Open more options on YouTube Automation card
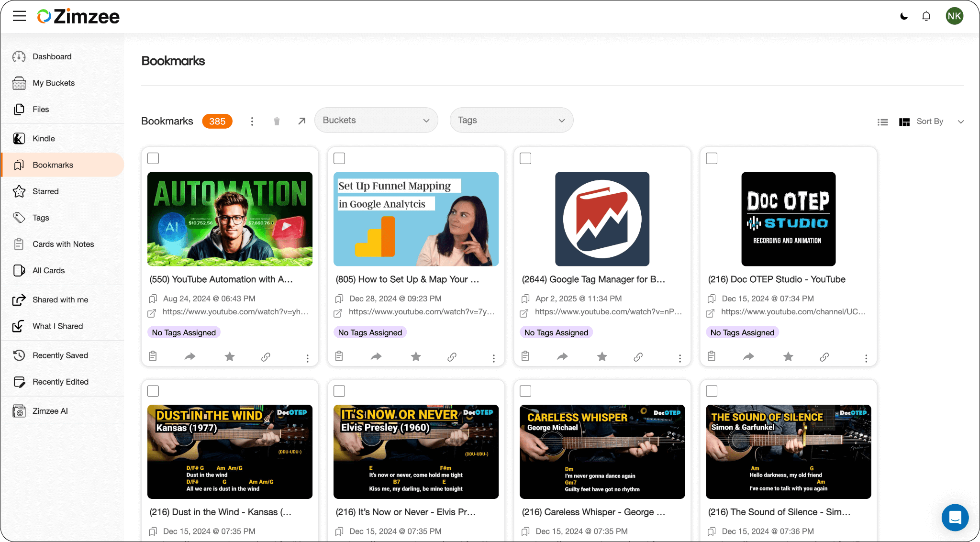 (308, 358)
